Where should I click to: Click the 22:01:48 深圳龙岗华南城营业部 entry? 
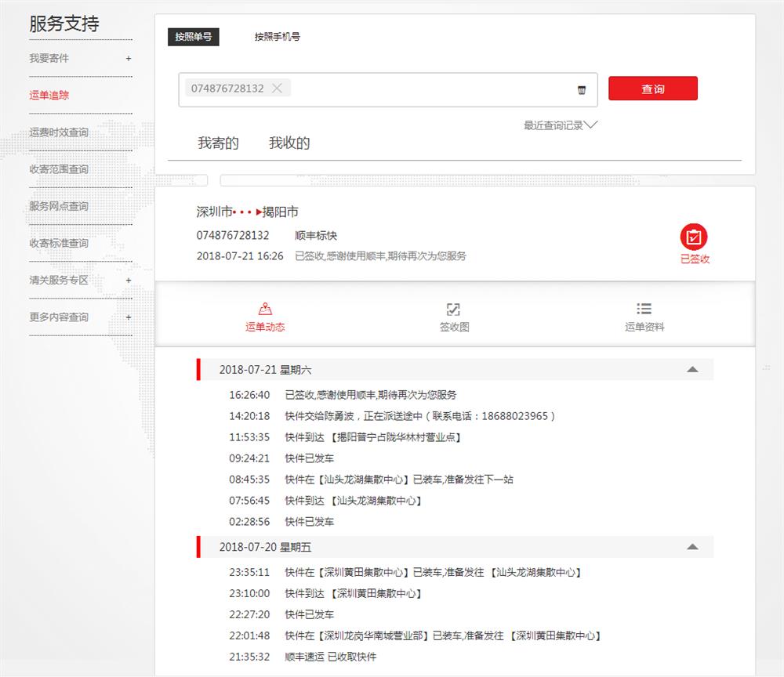tap(415, 635)
